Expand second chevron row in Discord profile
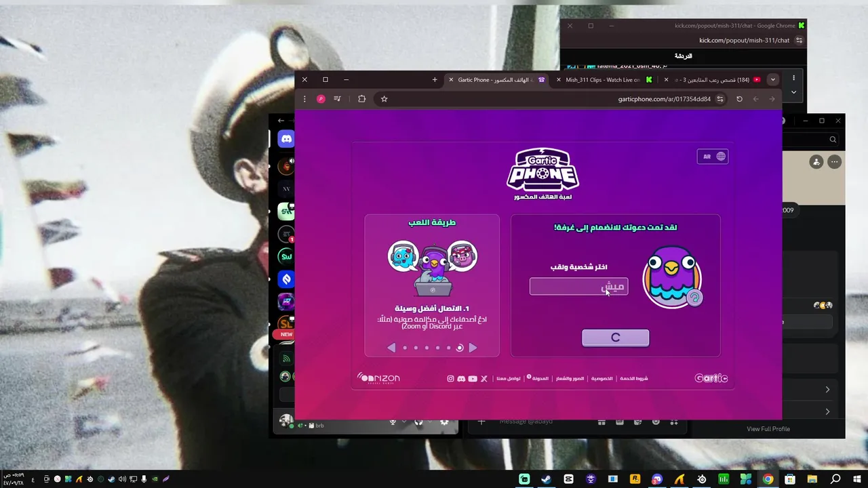Image resolution: width=868 pixels, height=488 pixels. click(x=827, y=411)
